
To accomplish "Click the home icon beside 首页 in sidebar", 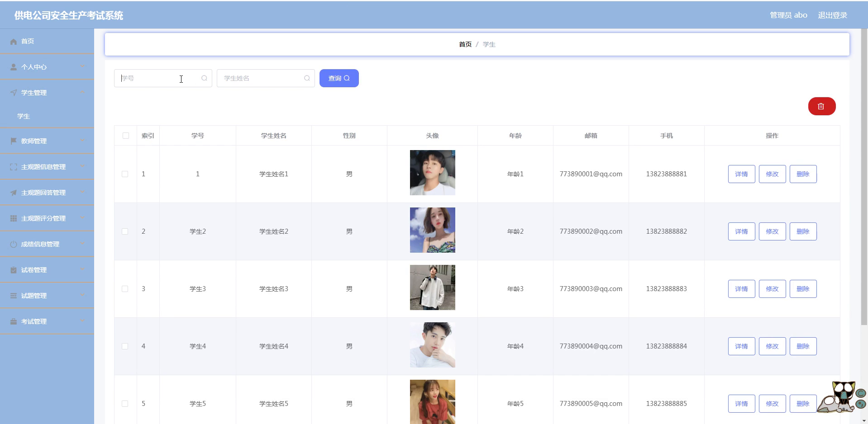I will pyautogui.click(x=14, y=42).
